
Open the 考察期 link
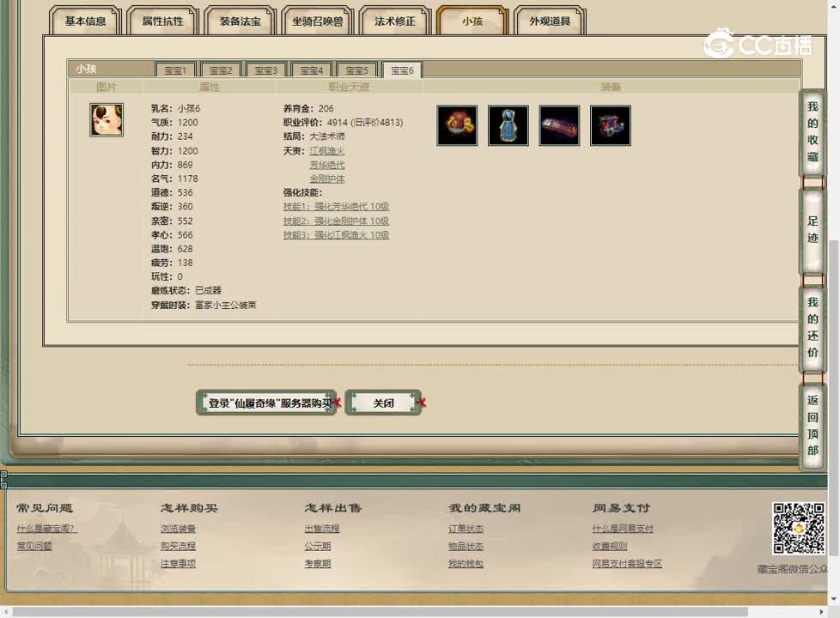click(318, 563)
